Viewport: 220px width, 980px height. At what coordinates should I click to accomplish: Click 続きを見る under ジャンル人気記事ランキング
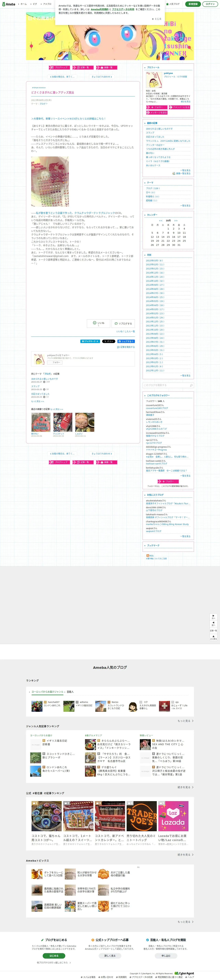(185, 787)
